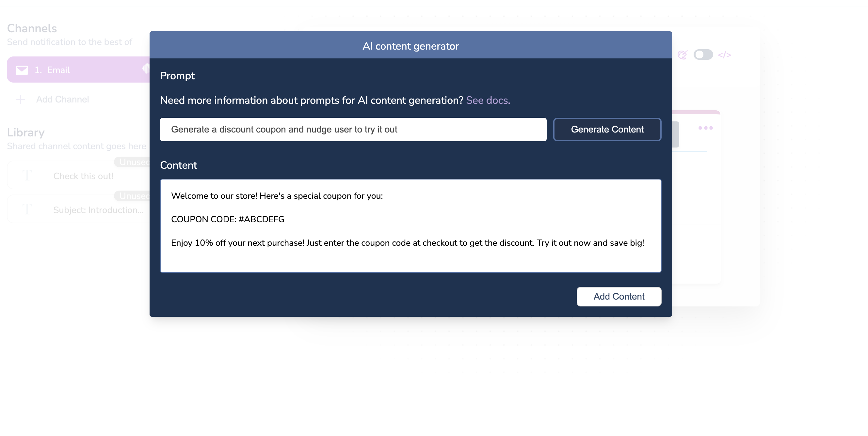Click the Generate Content button

pyautogui.click(x=608, y=129)
